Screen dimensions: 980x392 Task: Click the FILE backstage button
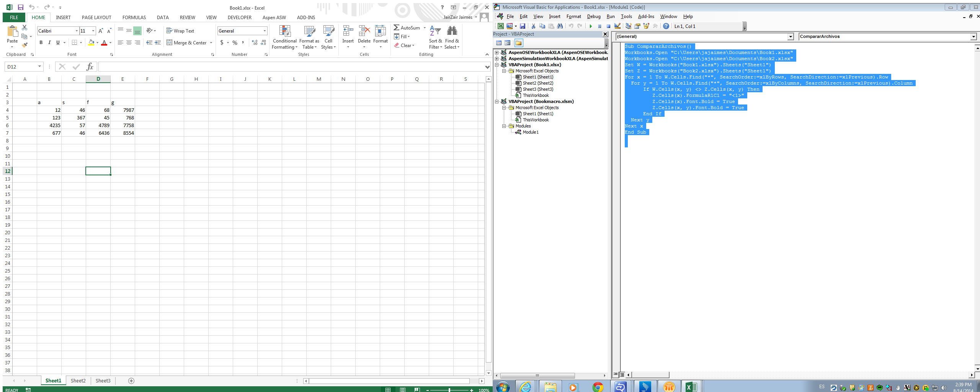[14, 17]
